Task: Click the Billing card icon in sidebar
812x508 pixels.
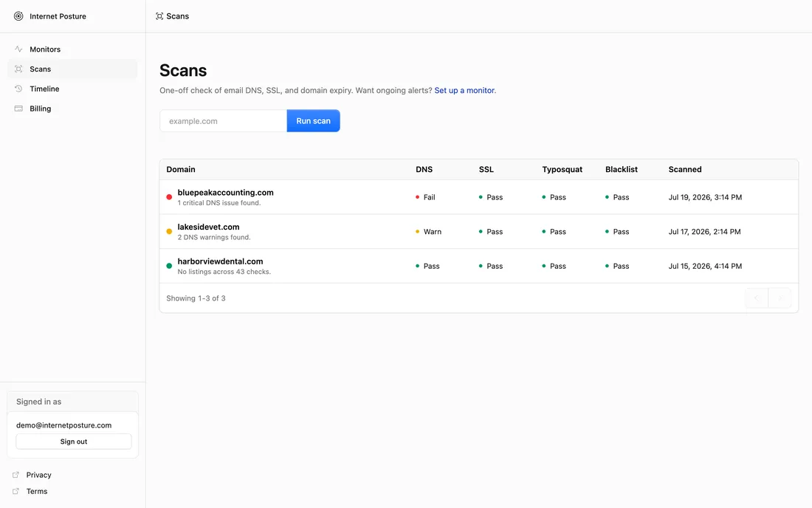Action: click(x=18, y=109)
